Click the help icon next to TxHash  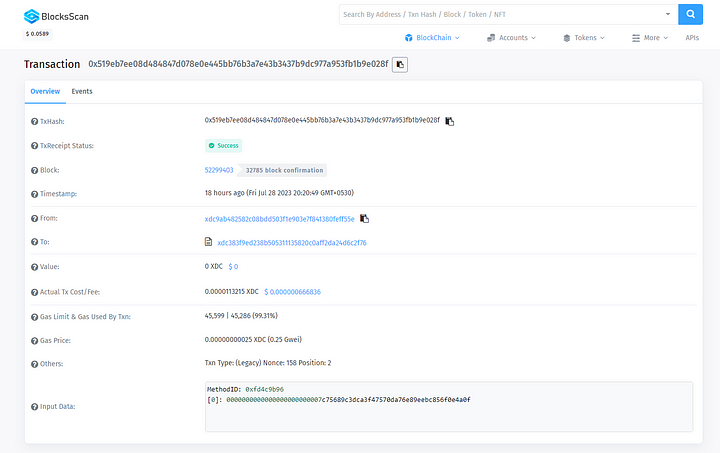35,121
